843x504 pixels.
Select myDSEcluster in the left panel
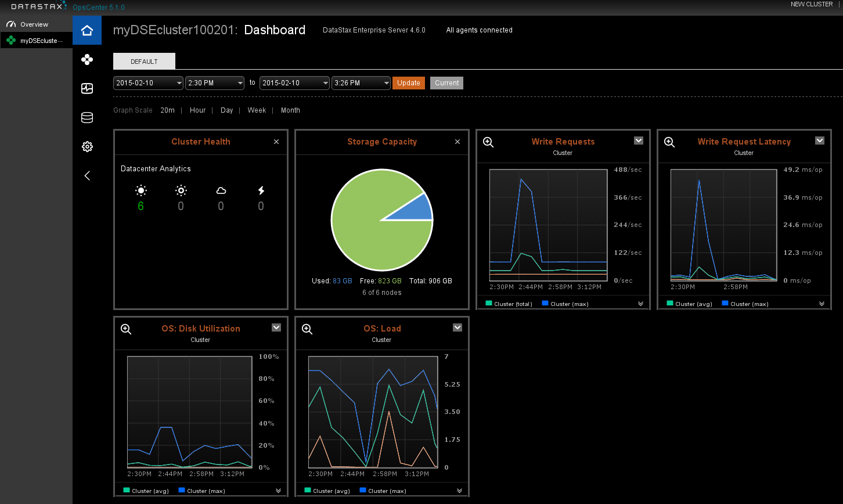tap(36, 41)
